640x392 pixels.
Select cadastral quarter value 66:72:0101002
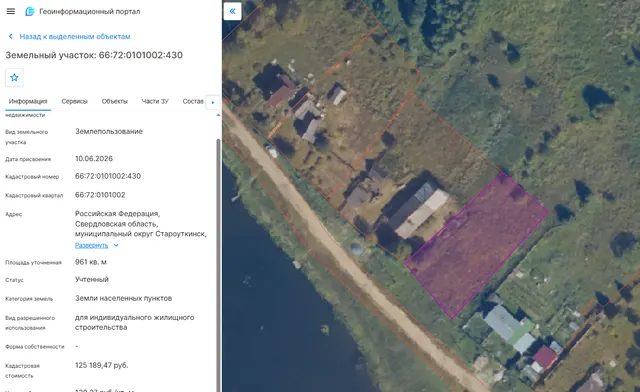click(100, 195)
